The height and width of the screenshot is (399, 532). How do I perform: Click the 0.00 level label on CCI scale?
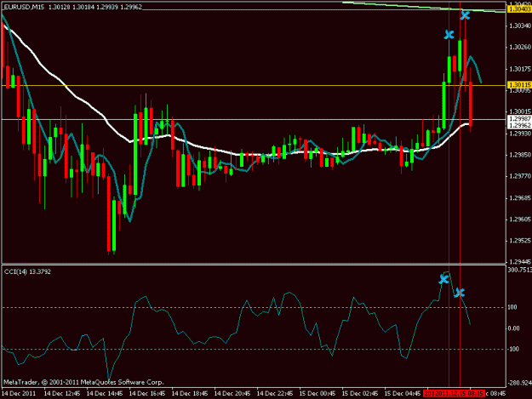pyautogui.click(x=513, y=328)
